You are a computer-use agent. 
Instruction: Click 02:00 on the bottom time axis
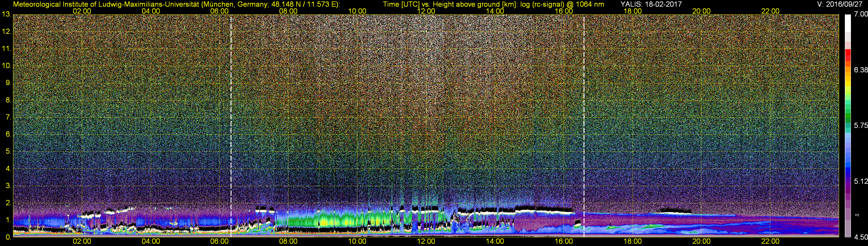tap(82, 241)
